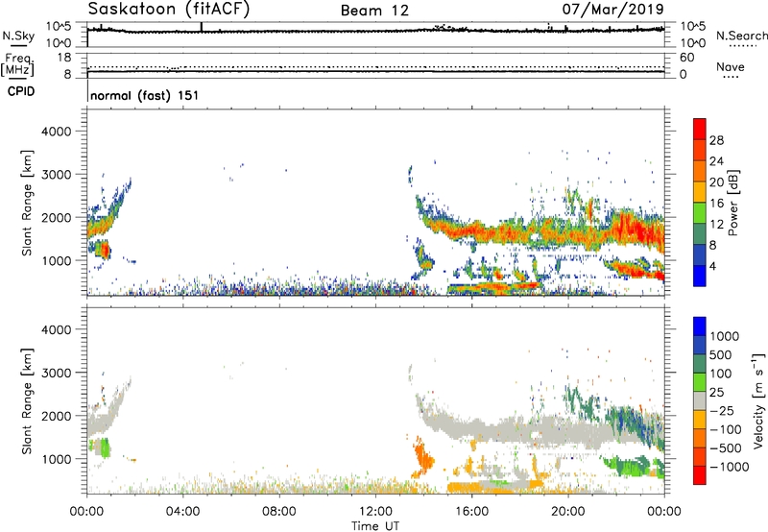Select the "N.Sky" legend label
The height and width of the screenshot is (532, 768).
click(18, 36)
